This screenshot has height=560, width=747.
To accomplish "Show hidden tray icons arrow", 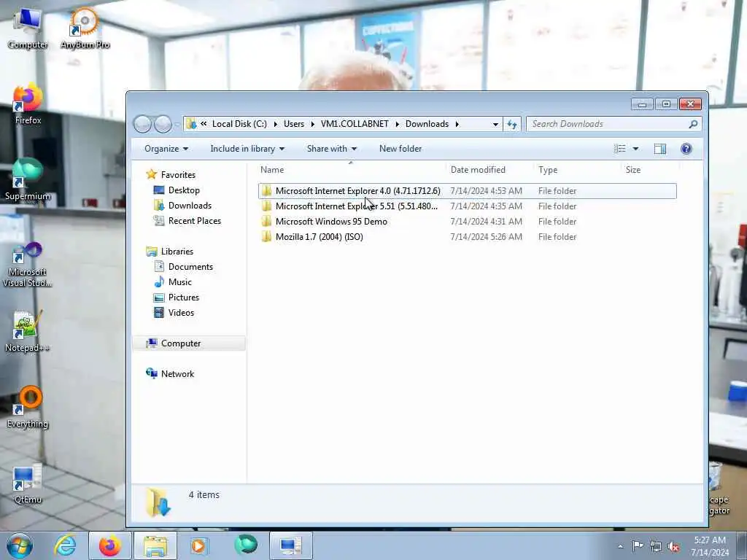I will point(620,546).
